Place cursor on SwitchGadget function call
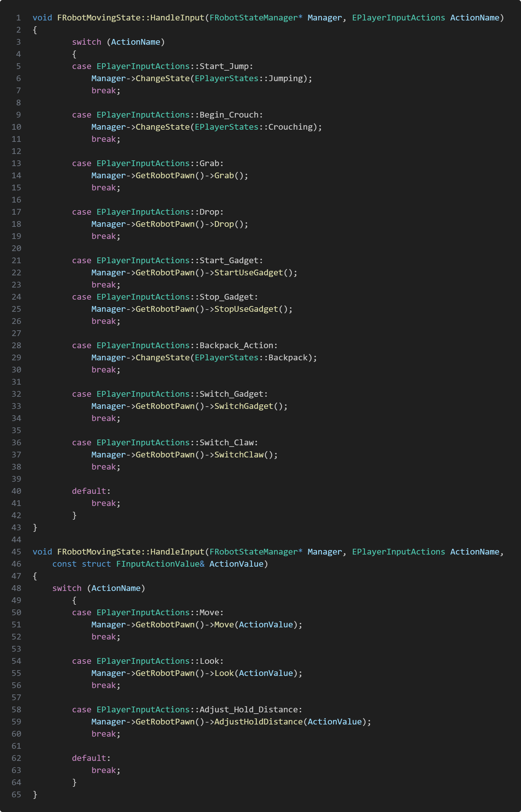 [x=244, y=406]
